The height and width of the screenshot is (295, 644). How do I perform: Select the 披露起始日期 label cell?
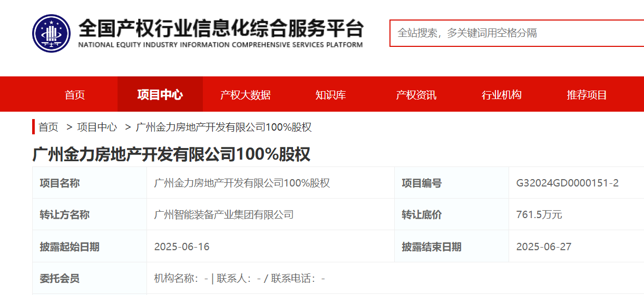point(90,246)
